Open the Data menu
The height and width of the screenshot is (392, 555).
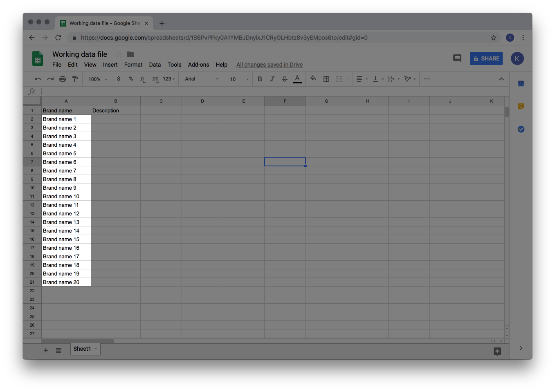[155, 65]
